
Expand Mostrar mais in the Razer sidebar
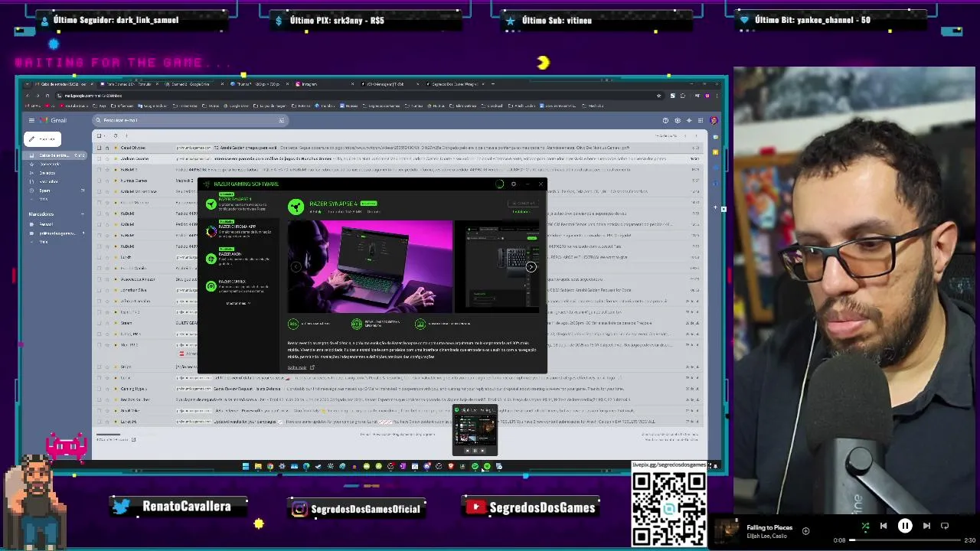237,303
